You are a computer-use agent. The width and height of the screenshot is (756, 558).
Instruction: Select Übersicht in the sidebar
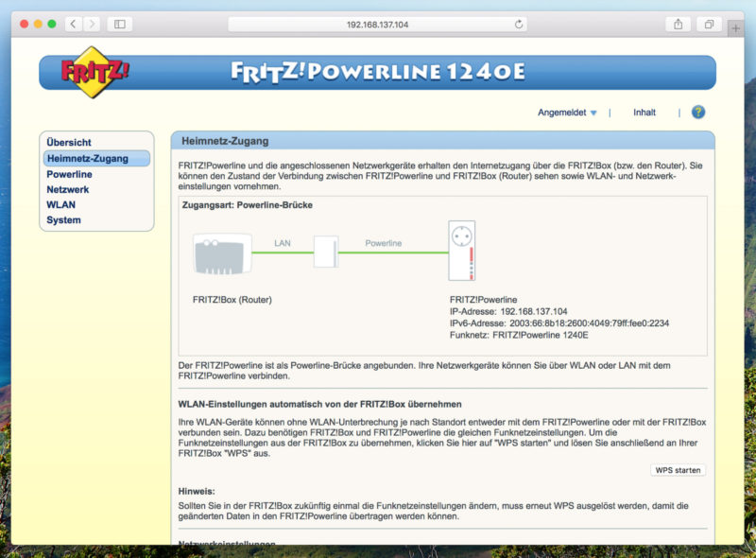point(69,143)
